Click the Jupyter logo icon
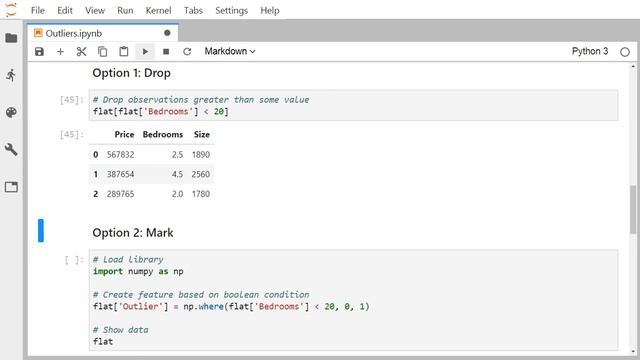The image size is (640, 360). click(x=11, y=10)
